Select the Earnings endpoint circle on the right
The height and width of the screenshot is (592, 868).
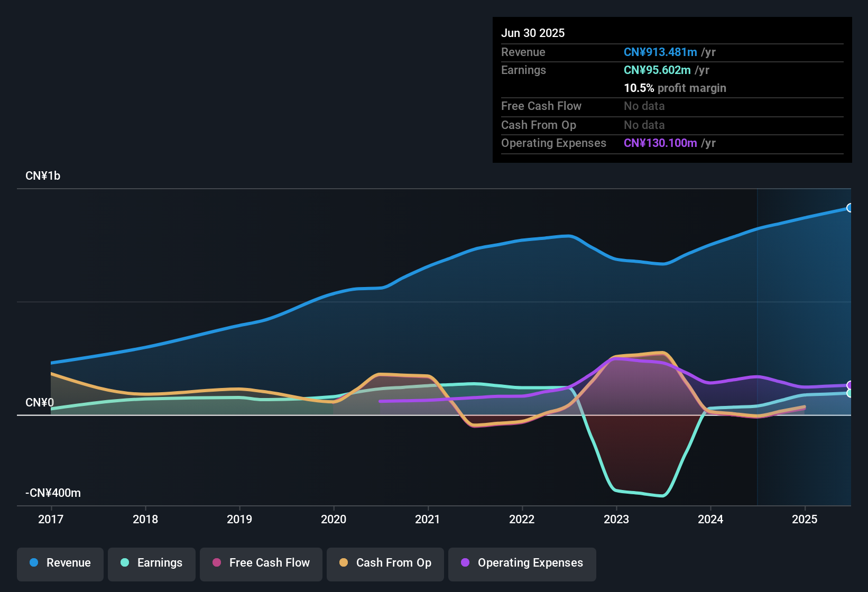click(850, 394)
